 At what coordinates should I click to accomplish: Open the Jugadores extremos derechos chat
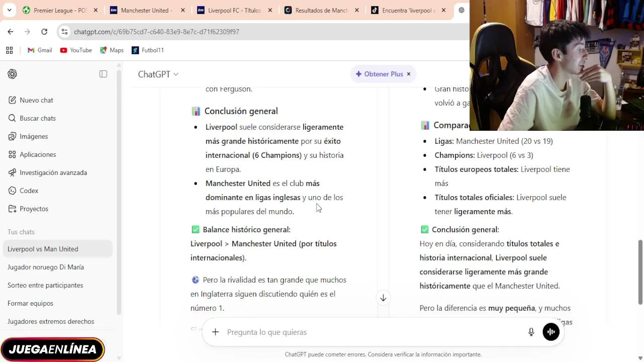(58, 321)
